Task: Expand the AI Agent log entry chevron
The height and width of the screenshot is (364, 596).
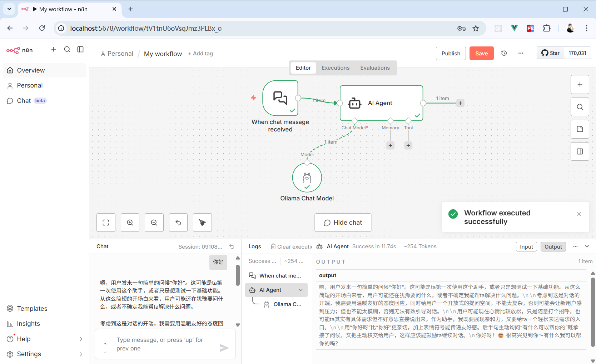Action: (x=301, y=290)
